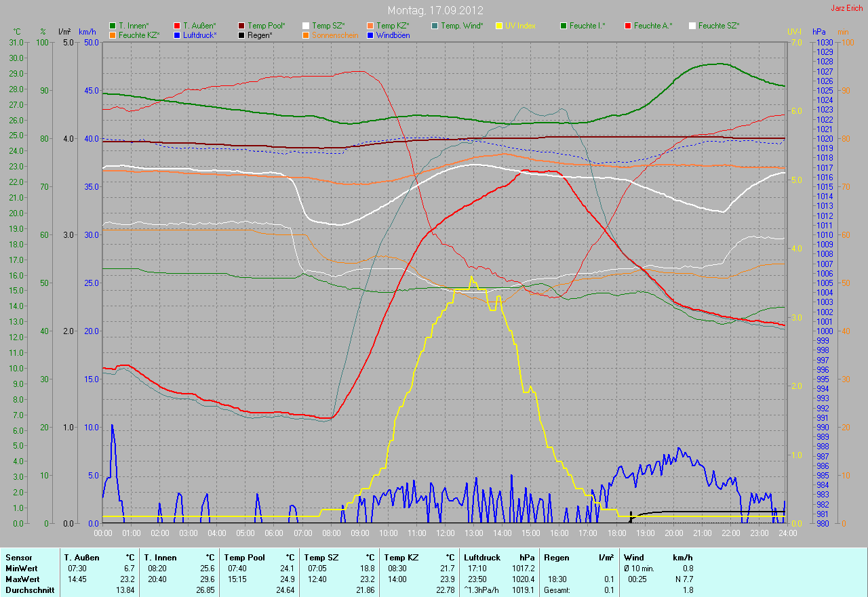Click the Feuchte SZ legend label
The width and height of the screenshot is (868, 597).
pos(719,26)
